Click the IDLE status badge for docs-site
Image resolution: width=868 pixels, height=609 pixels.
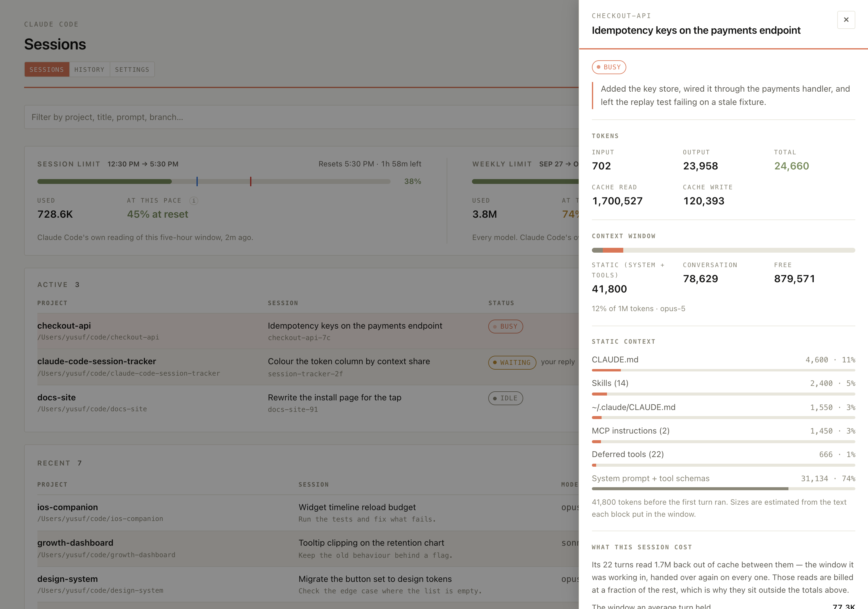[x=505, y=398]
